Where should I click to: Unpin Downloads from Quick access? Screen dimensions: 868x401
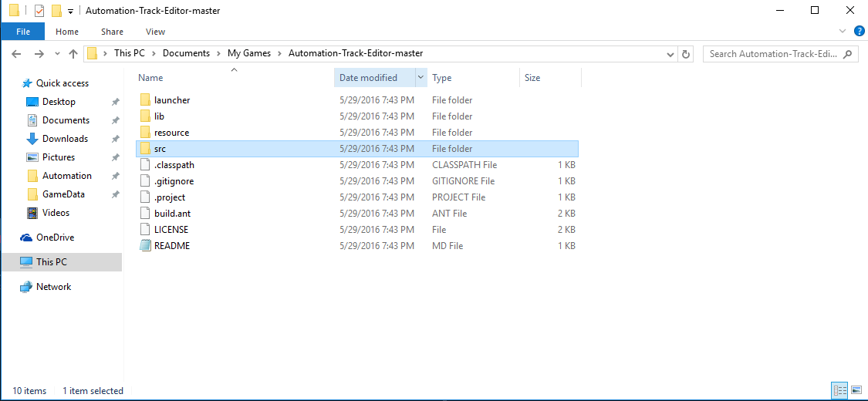point(116,139)
